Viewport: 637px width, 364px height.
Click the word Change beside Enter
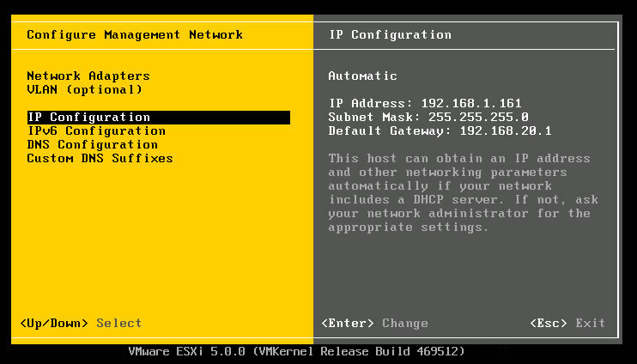pos(405,324)
